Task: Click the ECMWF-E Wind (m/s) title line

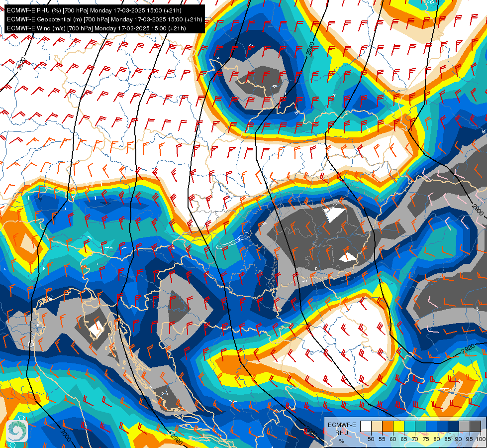Action: point(97,28)
